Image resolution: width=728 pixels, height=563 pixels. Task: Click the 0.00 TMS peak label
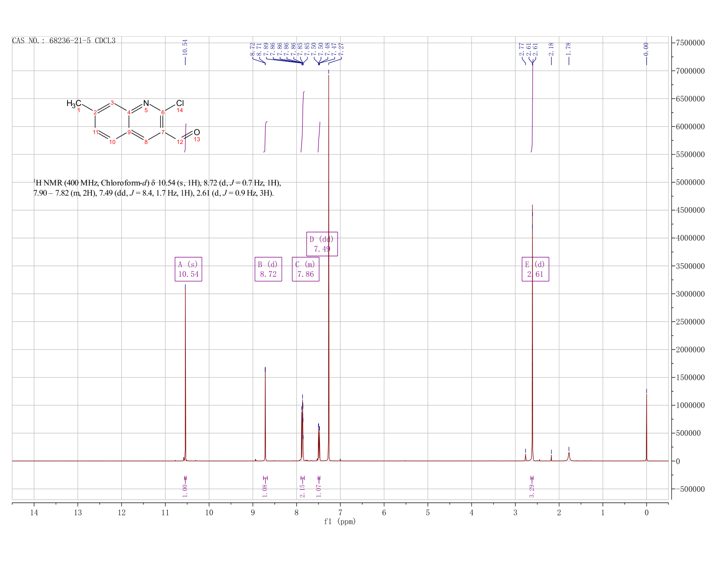[x=646, y=49]
